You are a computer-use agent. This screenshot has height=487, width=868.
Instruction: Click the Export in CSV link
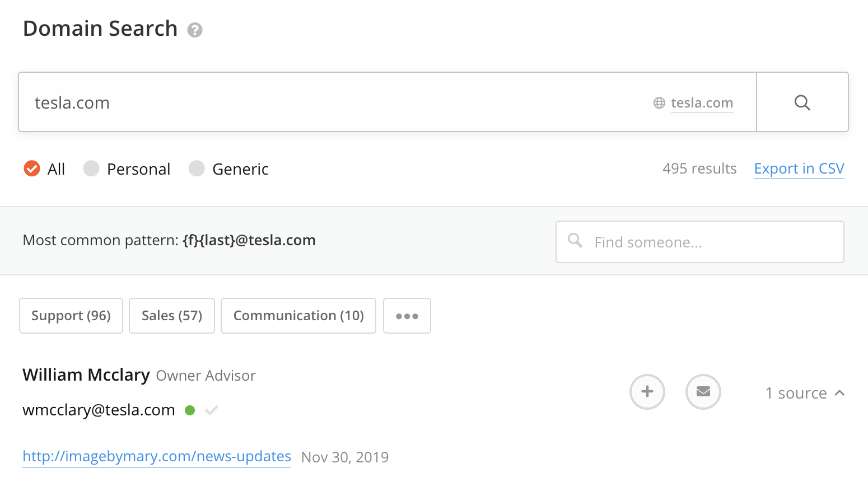coord(799,168)
